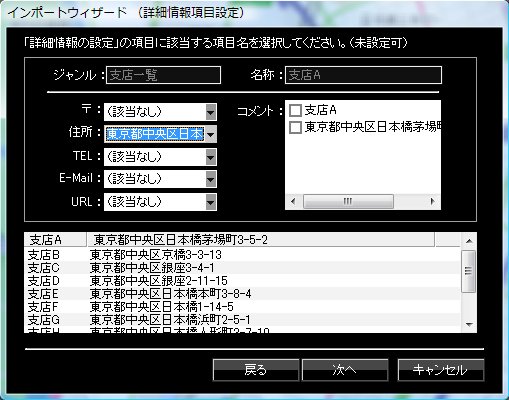Click the キャンセル button

coord(440,370)
